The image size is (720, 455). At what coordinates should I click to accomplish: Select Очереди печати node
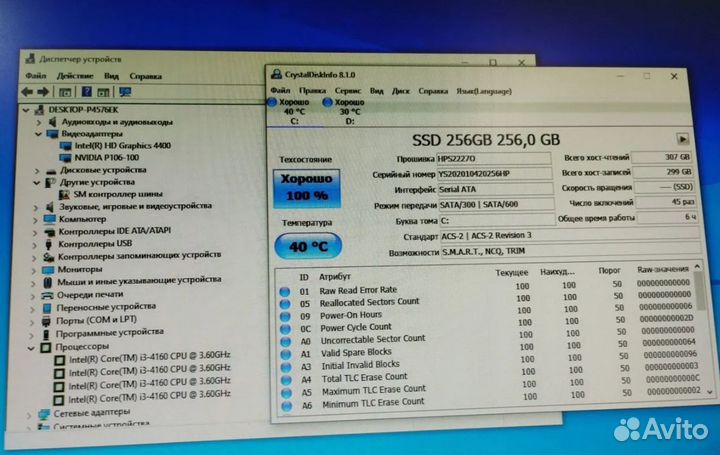point(90,294)
